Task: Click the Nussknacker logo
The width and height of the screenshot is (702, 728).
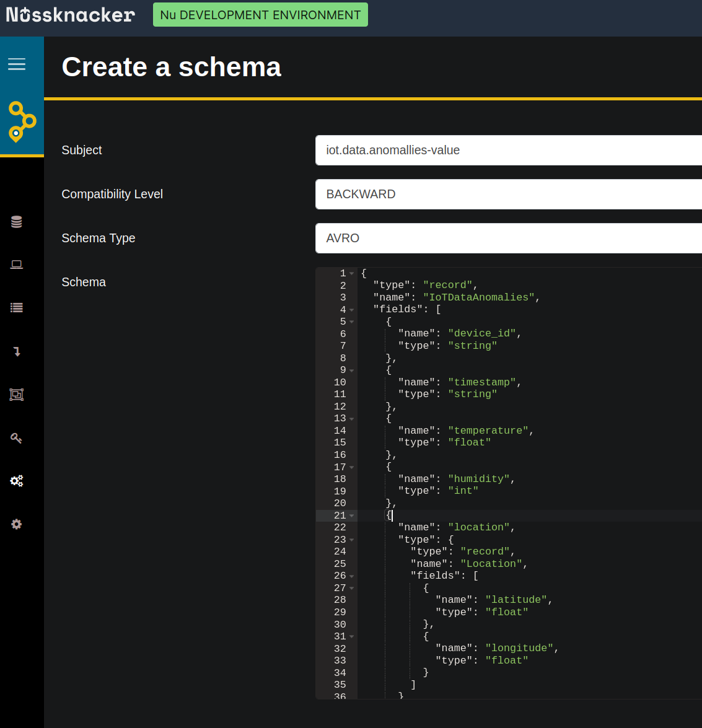Action: [x=71, y=15]
